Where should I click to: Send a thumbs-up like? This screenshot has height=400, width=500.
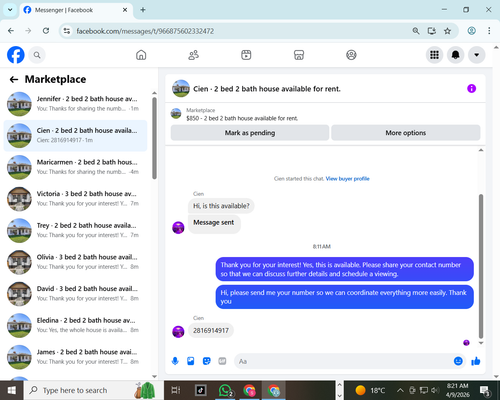point(476,361)
